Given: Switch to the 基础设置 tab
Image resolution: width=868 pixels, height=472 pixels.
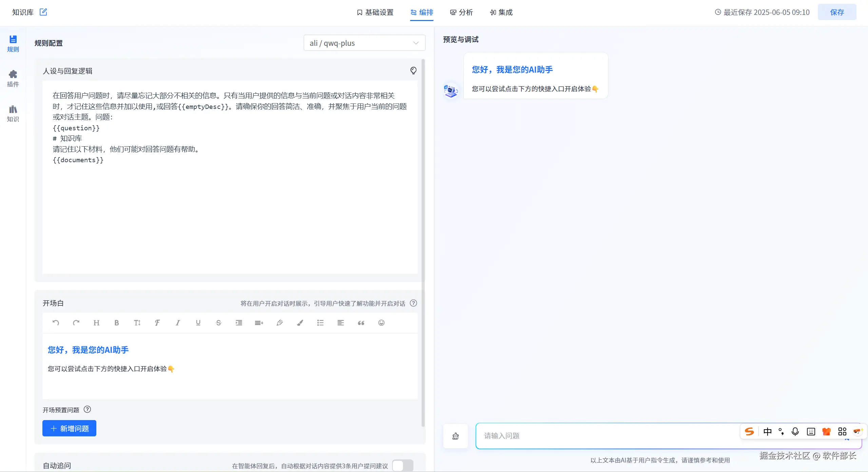Looking at the screenshot, I should (x=375, y=13).
